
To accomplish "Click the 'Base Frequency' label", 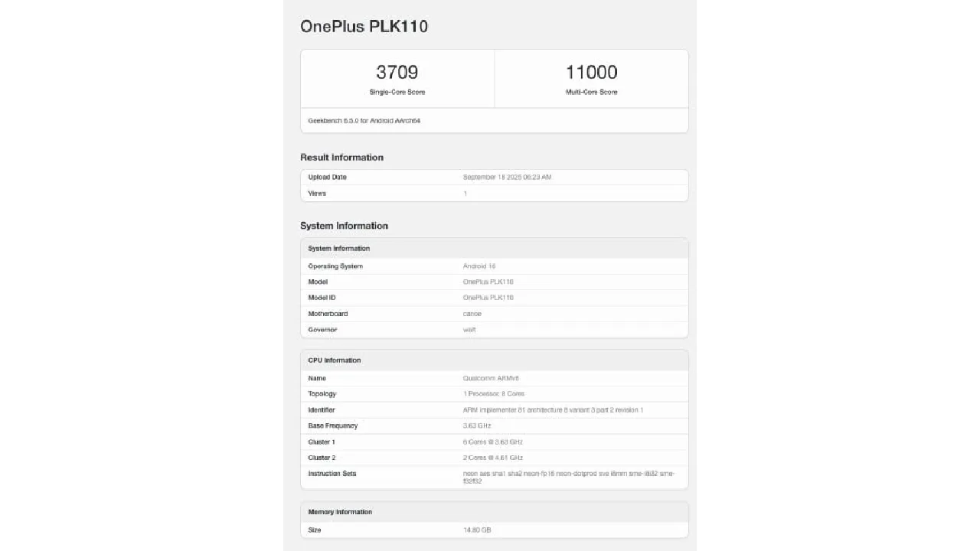I will (x=333, y=425).
